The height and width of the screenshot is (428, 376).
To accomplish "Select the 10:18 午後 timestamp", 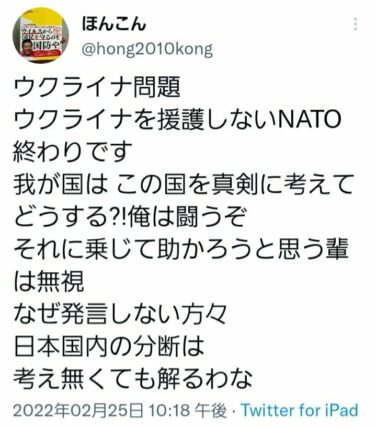I will (x=188, y=410).
